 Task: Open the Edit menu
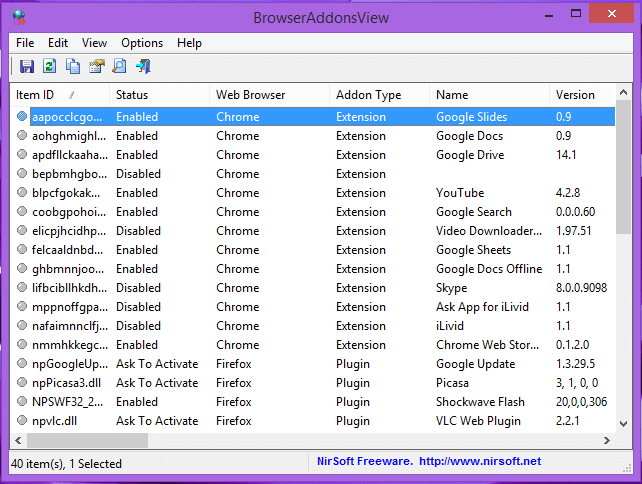[x=58, y=43]
